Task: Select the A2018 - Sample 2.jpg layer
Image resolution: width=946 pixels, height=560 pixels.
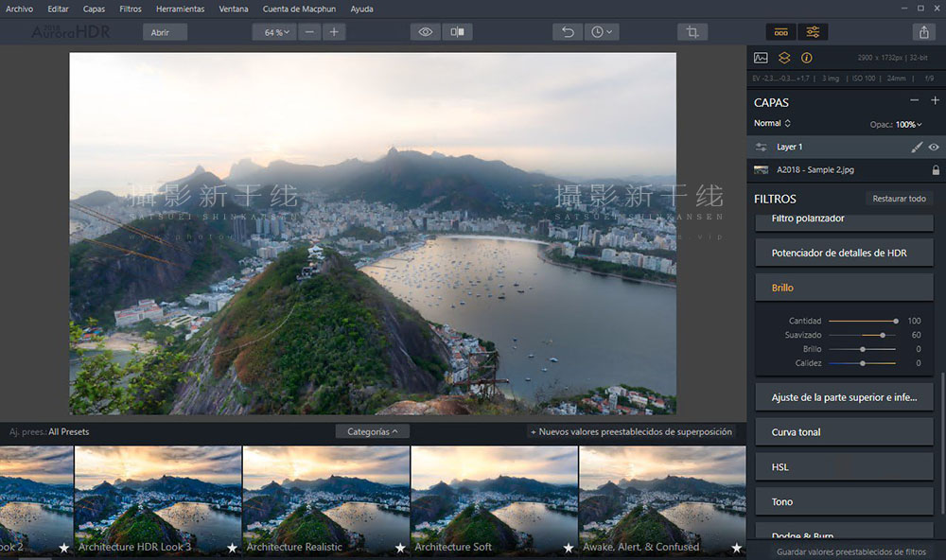Action: pos(846,170)
